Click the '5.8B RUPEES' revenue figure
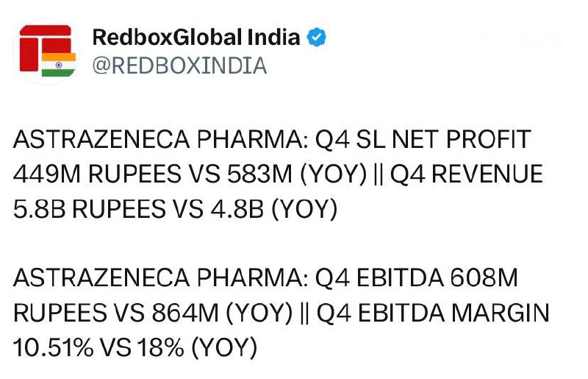This screenshot has width=588, height=379. pos(89,209)
